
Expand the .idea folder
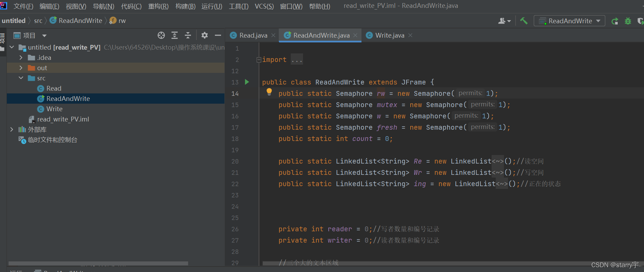(21, 57)
